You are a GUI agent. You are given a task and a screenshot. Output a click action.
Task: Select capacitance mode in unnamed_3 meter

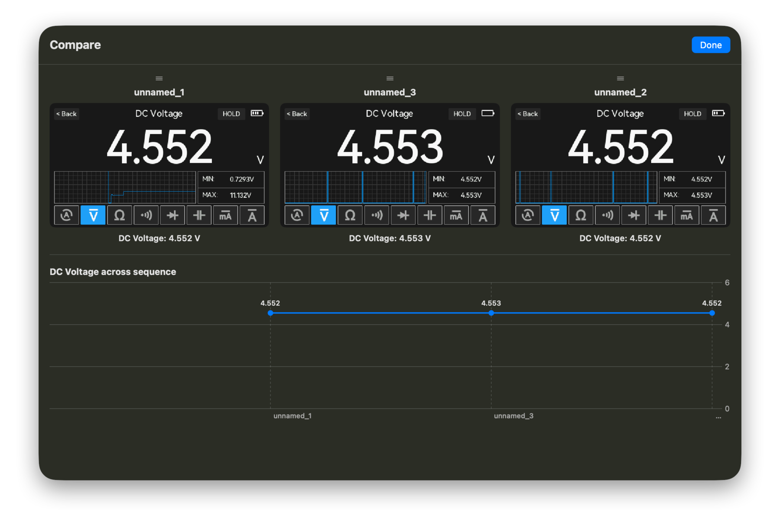pos(429,215)
